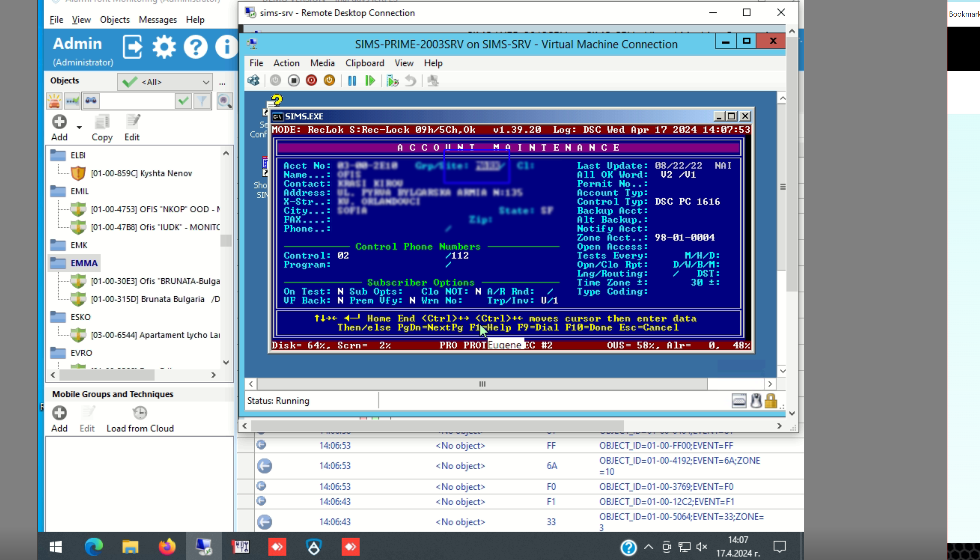Open the Objects menu in monitoring app
Viewport: 980px width, 560px height.
click(x=115, y=20)
